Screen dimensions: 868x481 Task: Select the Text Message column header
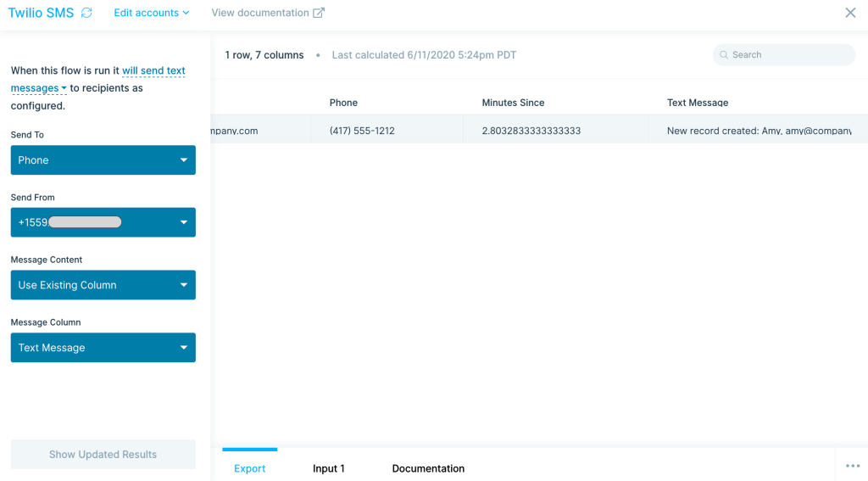[x=698, y=103]
